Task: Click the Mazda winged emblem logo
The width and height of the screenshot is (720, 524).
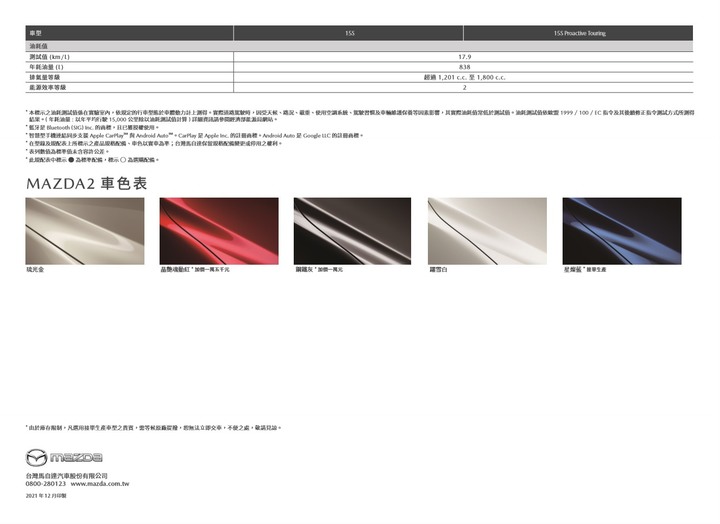Action: [x=36, y=457]
